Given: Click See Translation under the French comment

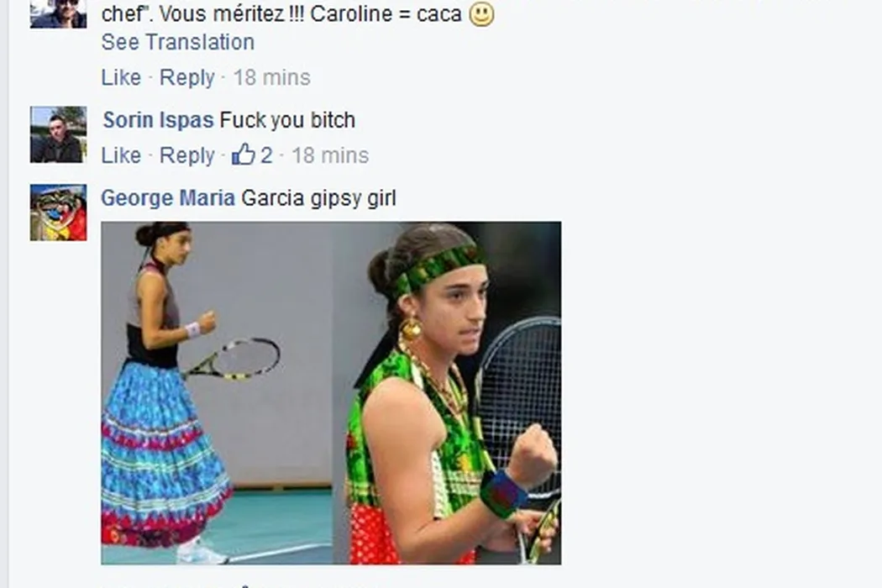Looking at the screenshot, I should 178,42.
